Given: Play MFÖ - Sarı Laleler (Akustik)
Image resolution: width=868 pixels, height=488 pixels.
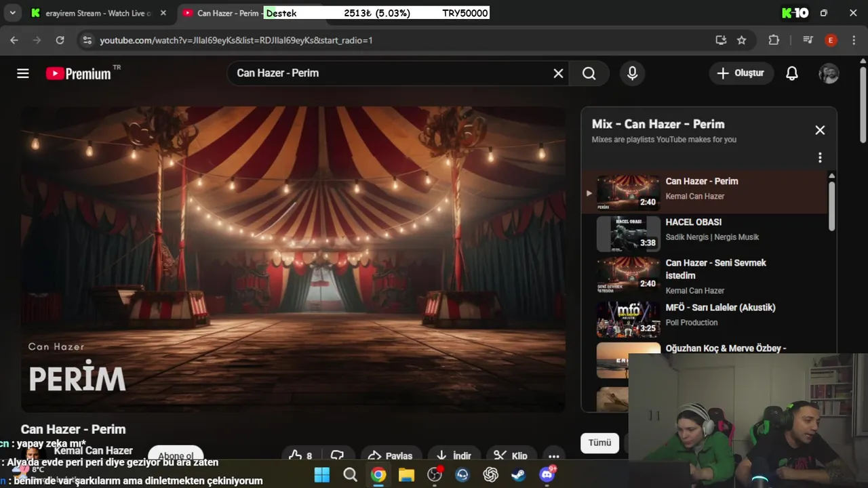Looking at the screenshot, I should 705,319.
